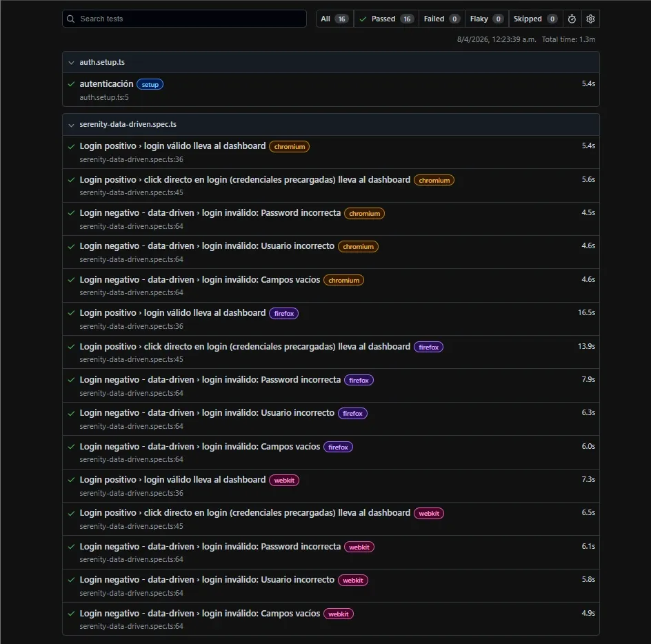This screenshot has width=651, height=644.
Task: Click the webkit badge on 'Campos vacíos' test
Action: (x=338, y=613)
